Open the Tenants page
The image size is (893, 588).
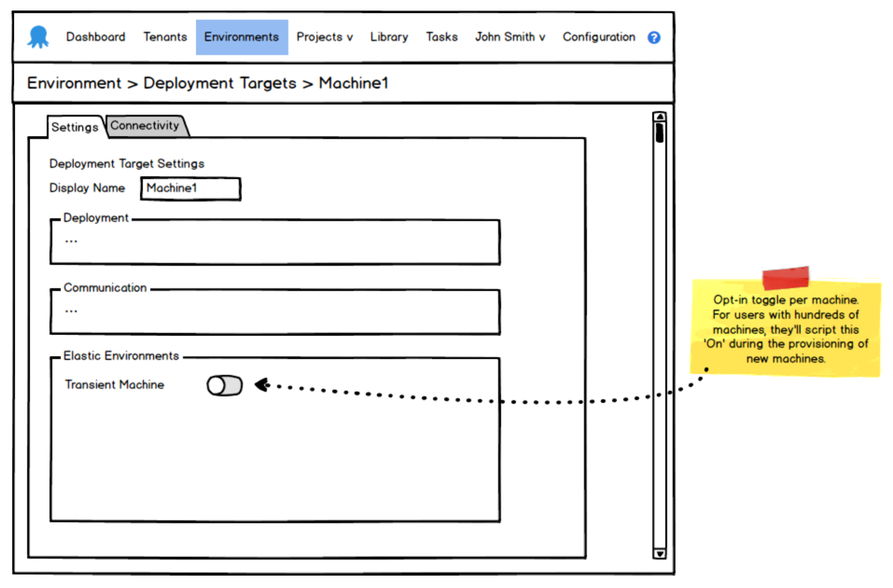click(165, 37)
